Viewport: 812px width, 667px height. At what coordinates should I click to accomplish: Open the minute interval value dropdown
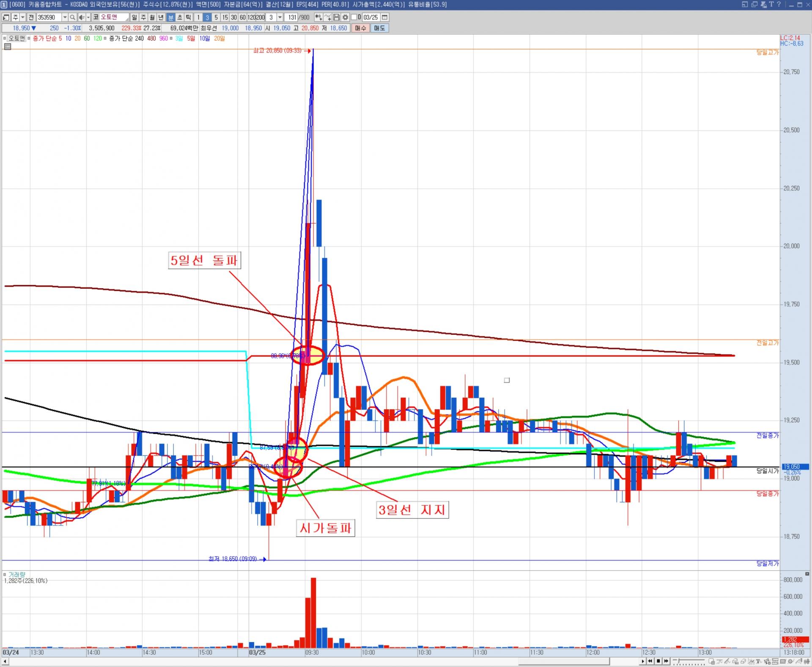[x=280, y=17]
